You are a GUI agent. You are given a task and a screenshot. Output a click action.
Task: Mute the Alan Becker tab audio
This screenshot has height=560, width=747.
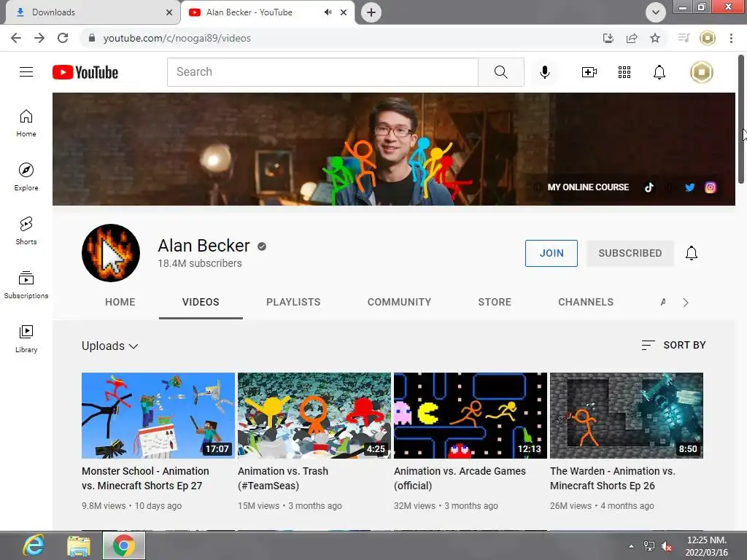[x=328, y=12]
